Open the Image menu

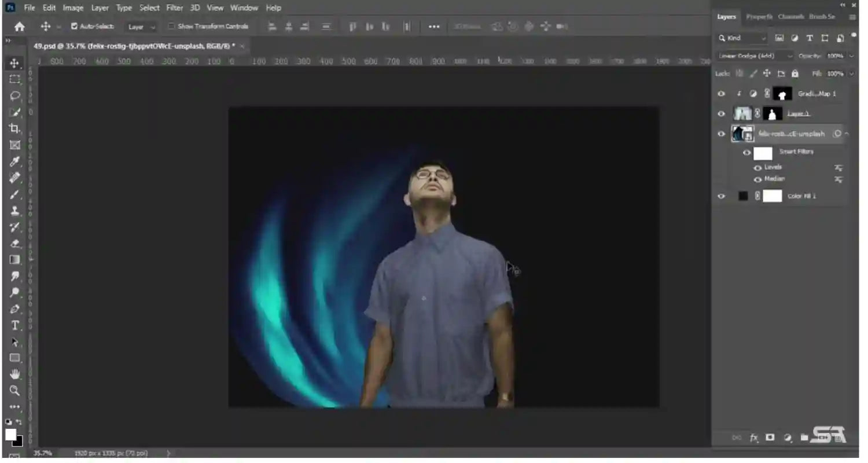[x=73, y=8]
